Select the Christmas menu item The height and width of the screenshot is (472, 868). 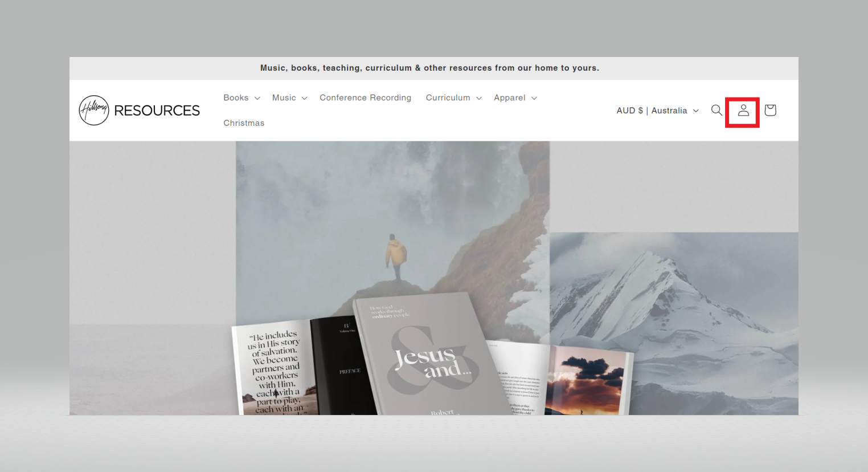click(x=244, y=123)
